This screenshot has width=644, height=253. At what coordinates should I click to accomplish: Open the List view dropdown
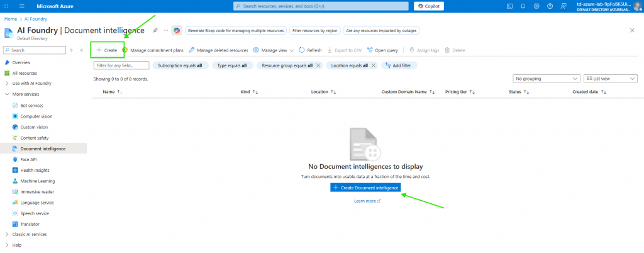click(609, 79)
